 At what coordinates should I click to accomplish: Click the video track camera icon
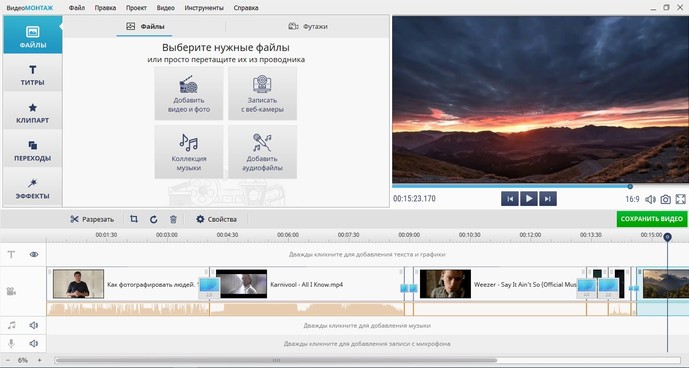(11, 291)
